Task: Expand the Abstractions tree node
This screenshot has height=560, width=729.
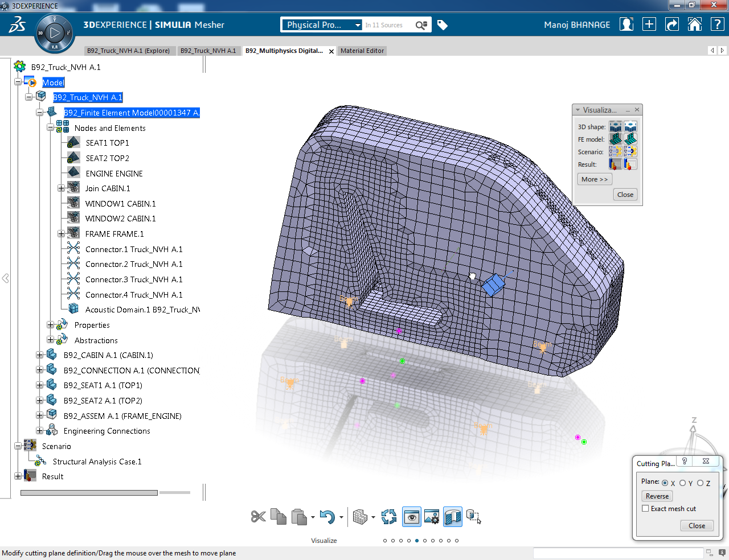Action: [50, 340]
